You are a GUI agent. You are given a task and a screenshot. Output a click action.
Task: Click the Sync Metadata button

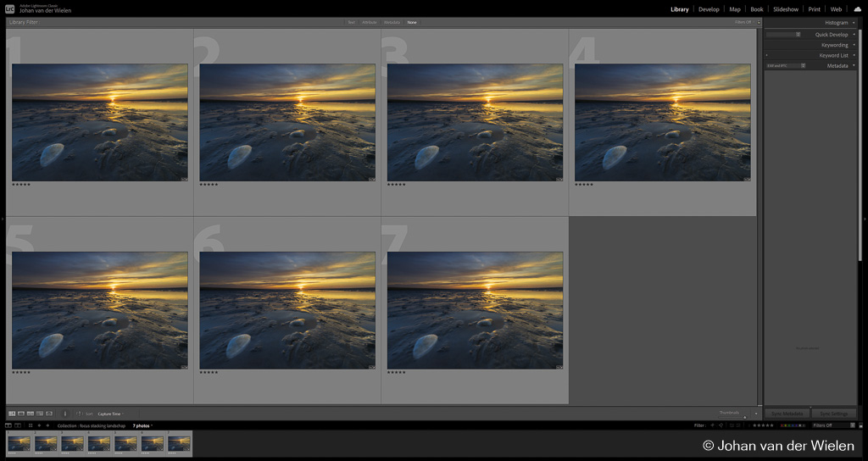[x=787, y=414]
